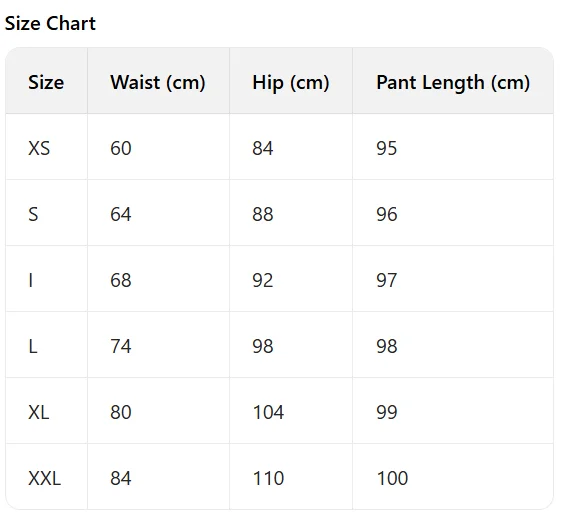The image size is (572, 521).
Task: Click the Pant Length (cm) header
Action: (453, 82)
